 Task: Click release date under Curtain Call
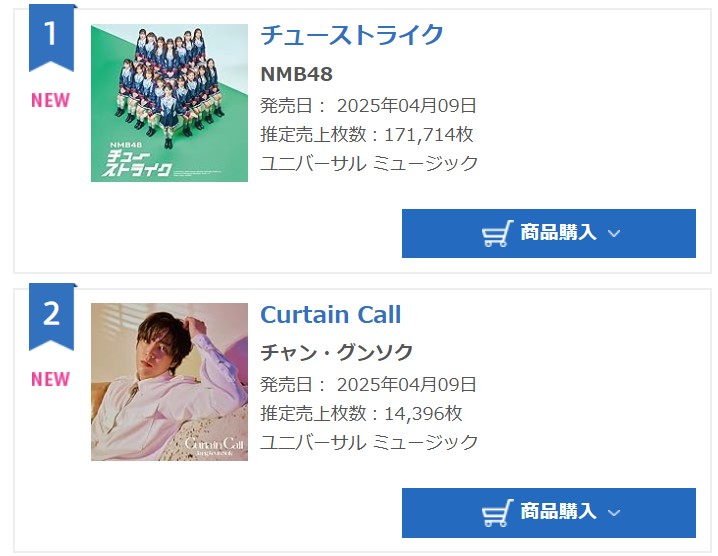(x=368, y=384)
